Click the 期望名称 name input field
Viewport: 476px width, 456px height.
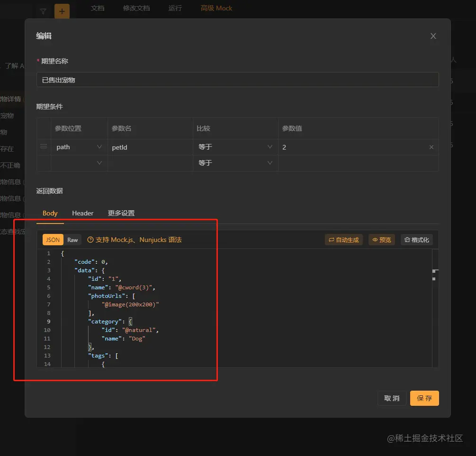[x=237, y=80]
